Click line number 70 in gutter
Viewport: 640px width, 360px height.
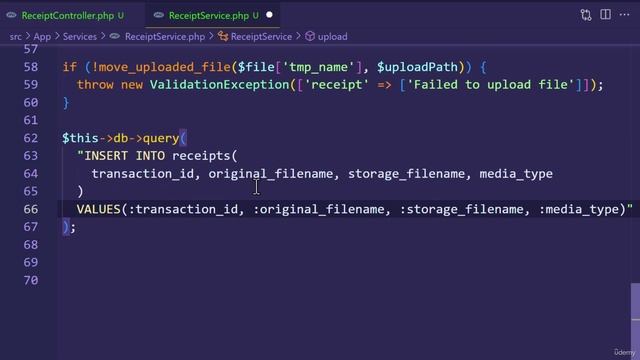pos(31,280)
